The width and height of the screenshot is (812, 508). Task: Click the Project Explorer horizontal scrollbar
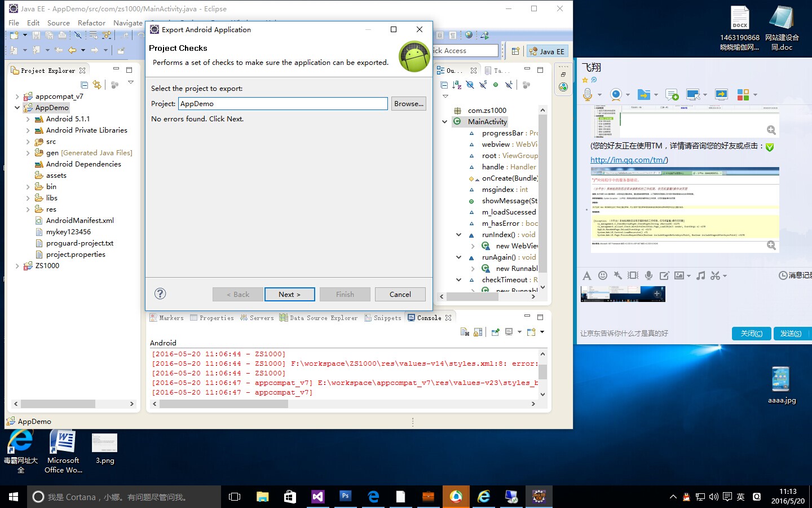(73, 404)
